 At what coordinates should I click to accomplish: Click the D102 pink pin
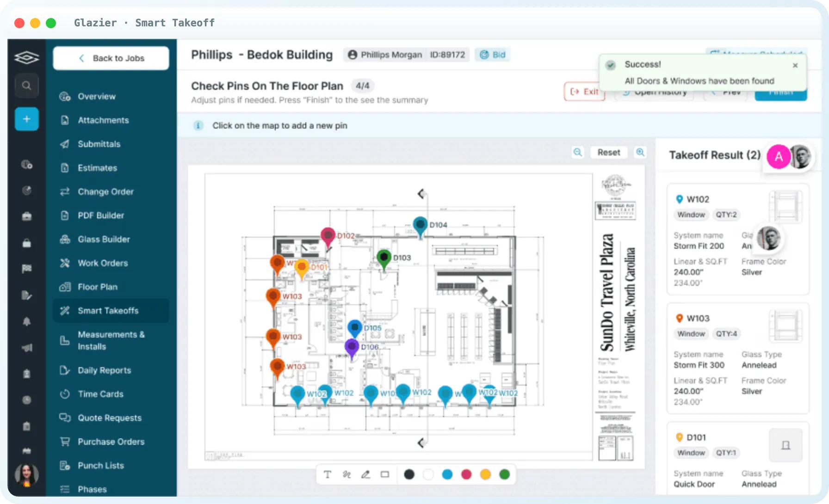pos(328,237)
